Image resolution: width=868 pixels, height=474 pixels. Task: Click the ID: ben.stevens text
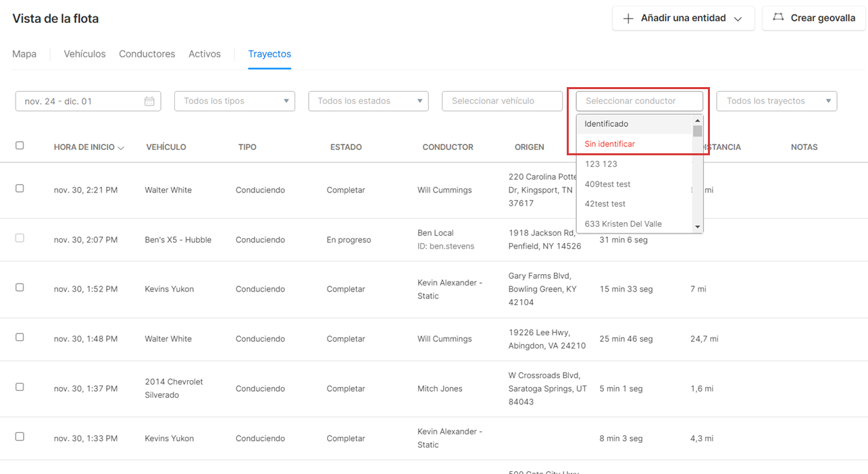click(x=446, y=246)
